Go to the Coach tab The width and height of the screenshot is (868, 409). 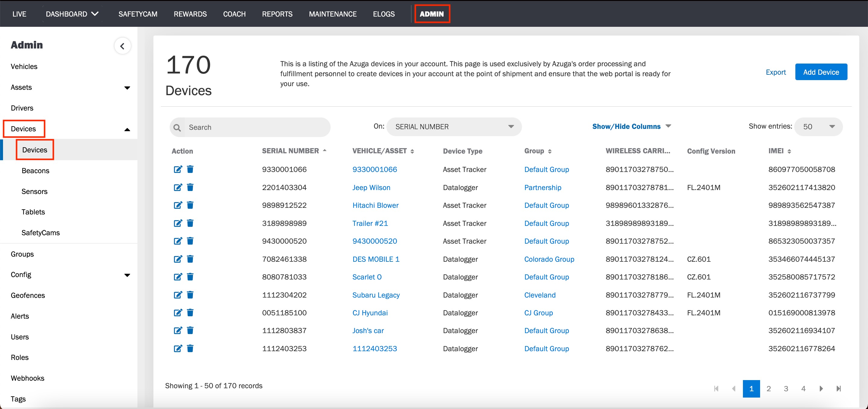tap(234, 14)
